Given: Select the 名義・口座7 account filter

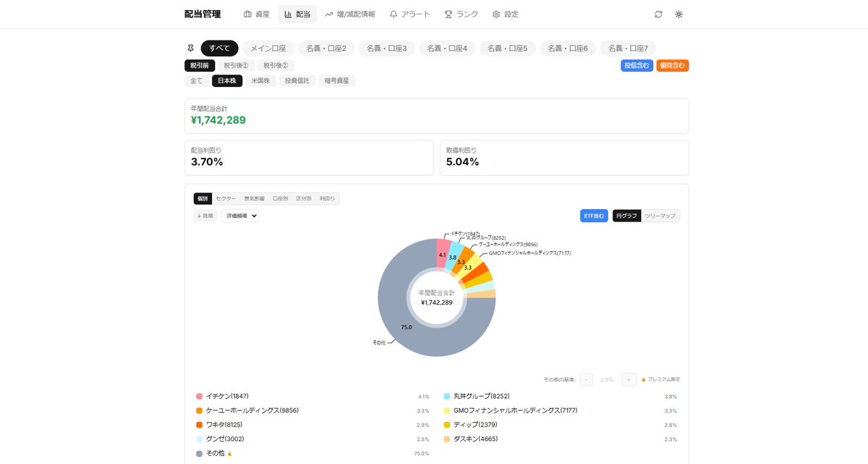Looking at the screenshot, I should [x=629, y=48].
